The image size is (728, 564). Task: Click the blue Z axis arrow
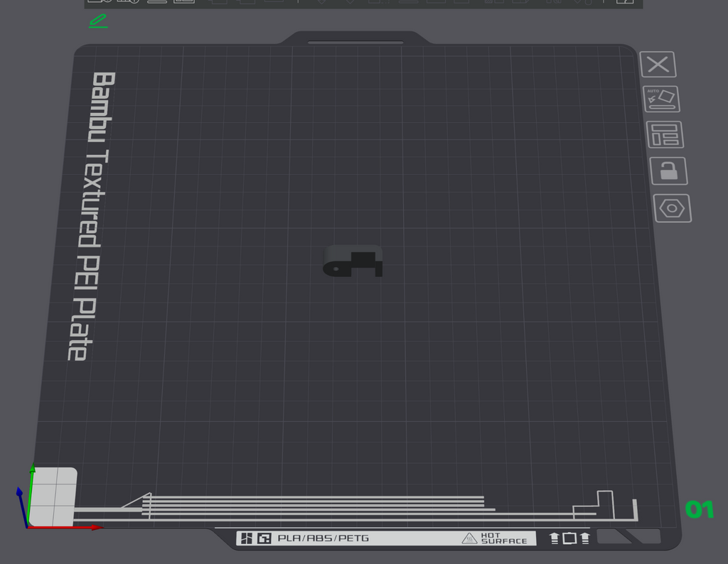click(x=21, y=506)
